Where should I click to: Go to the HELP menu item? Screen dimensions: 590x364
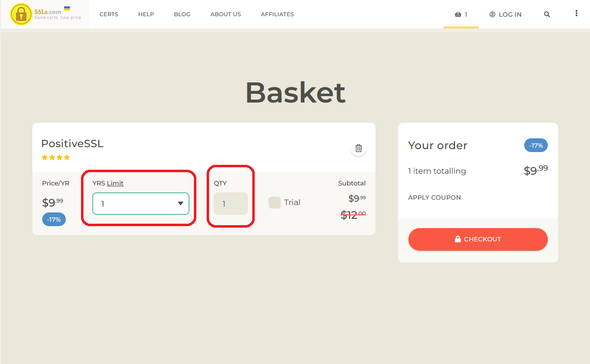pos(146,14)
